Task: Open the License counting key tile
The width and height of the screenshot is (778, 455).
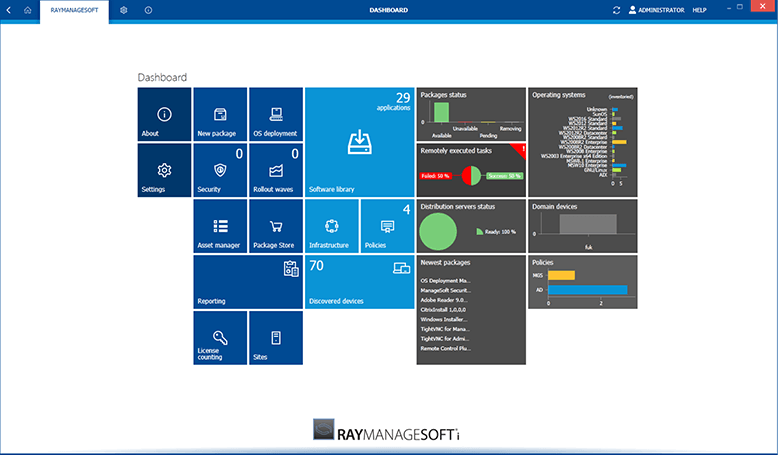Action: click(220, 338)
